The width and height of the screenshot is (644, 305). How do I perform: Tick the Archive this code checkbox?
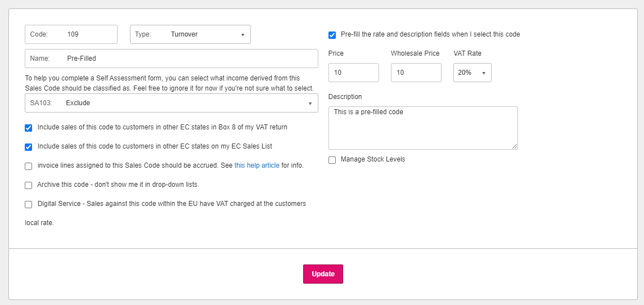[29, 185]
